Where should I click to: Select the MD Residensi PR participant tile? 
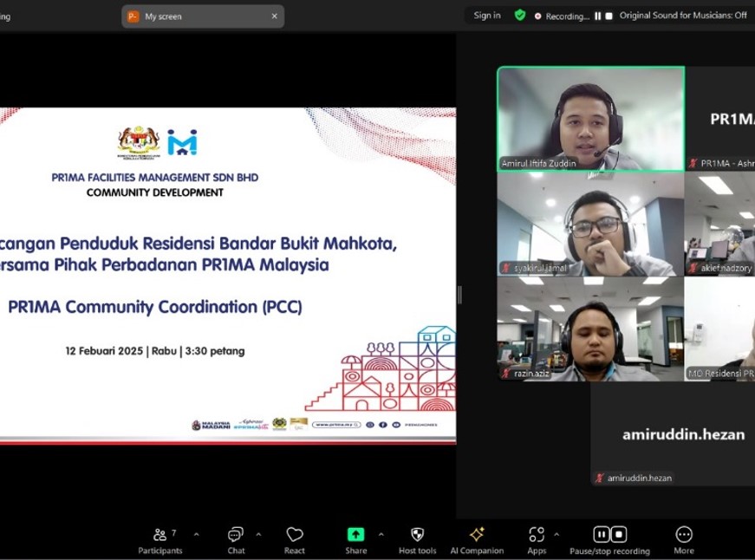[x=719, y=329]
